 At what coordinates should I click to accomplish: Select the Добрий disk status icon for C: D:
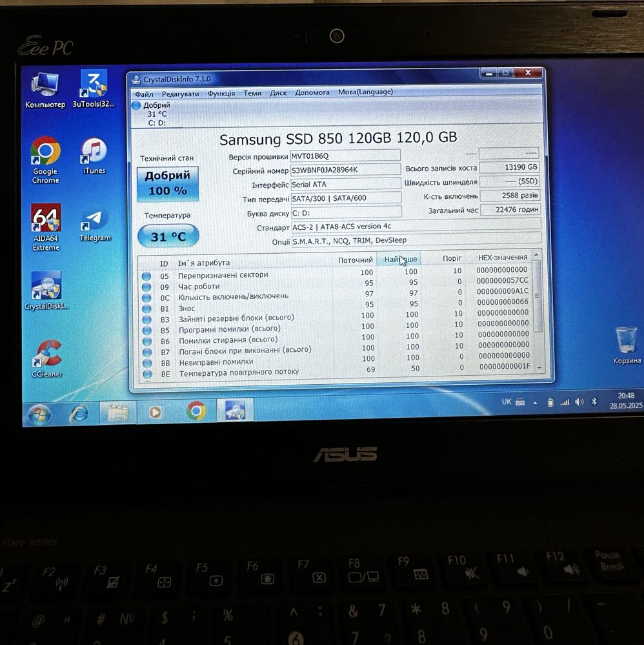tap(136, 105)
